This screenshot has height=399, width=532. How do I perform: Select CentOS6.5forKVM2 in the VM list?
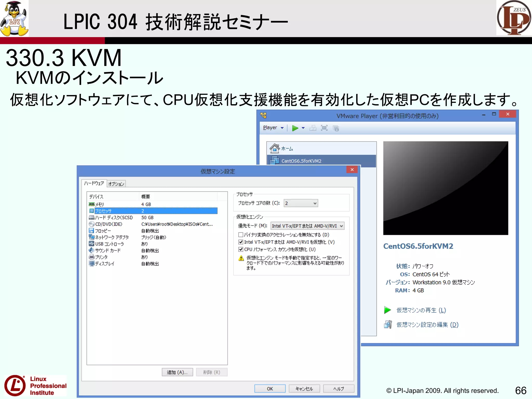(x=322, y=161)
